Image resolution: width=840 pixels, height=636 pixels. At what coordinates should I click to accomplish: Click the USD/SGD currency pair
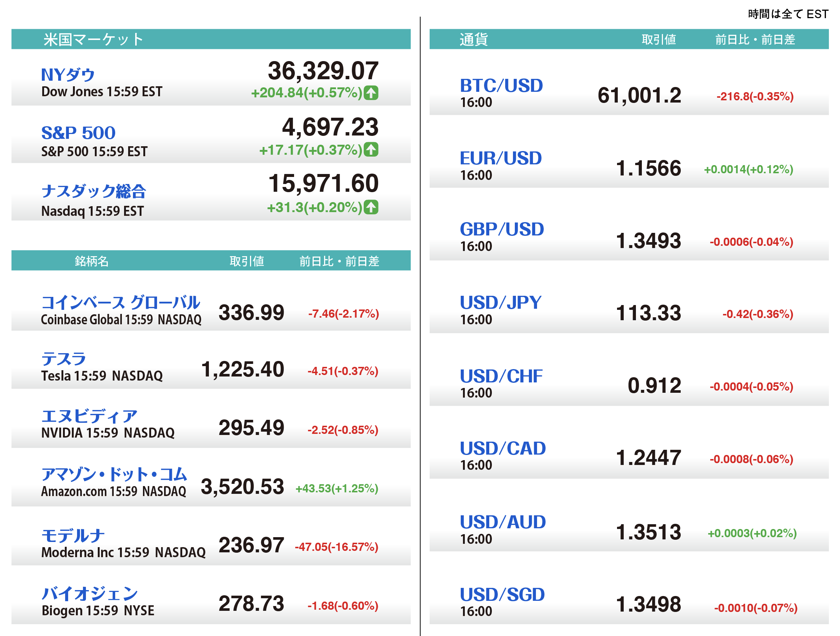(502, 595)
